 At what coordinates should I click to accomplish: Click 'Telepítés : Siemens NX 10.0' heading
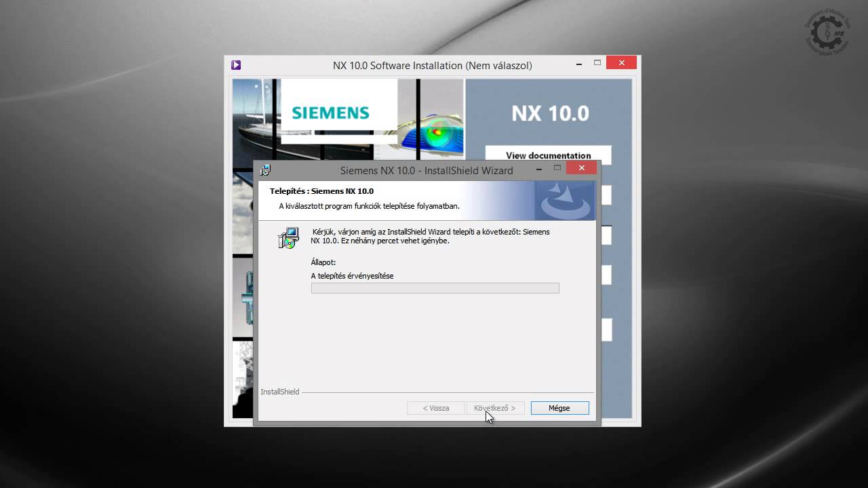[x=321, y=191]
